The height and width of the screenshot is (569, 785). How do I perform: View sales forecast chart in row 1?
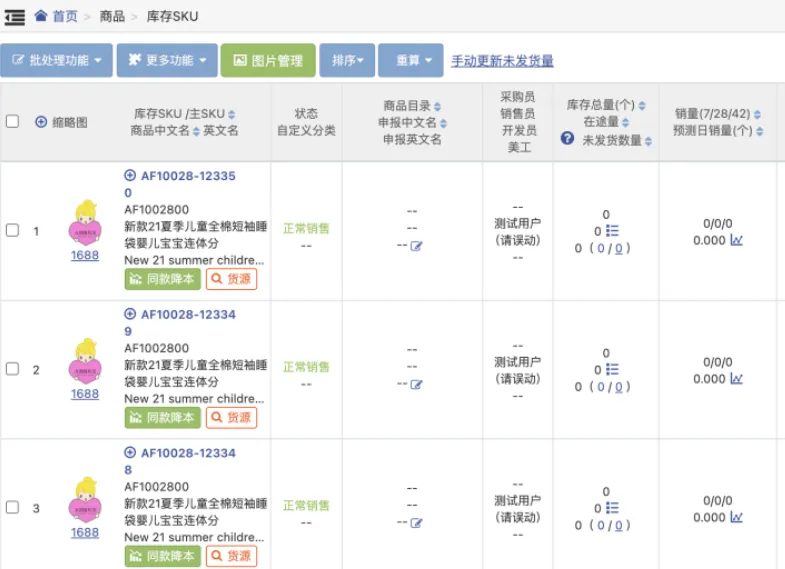[x=736, y=240]
